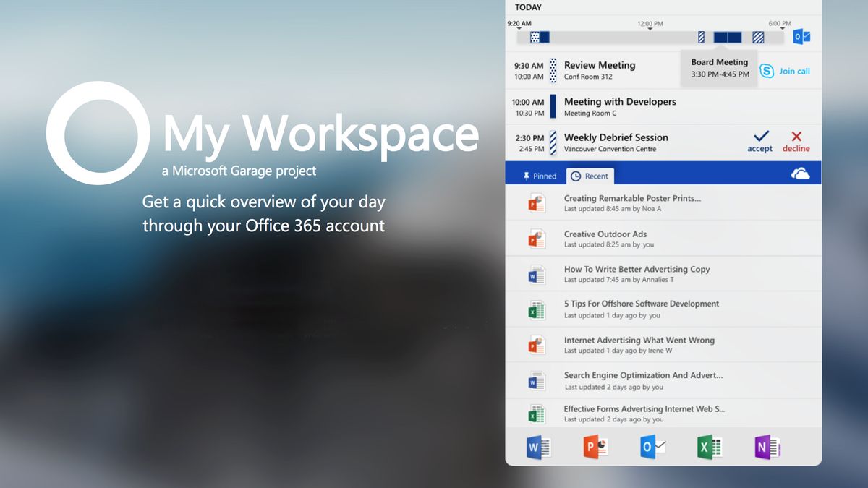Click 'Vancouver Convention Centre' location text
The image size is (868, 488).
[x=610, y=149]
